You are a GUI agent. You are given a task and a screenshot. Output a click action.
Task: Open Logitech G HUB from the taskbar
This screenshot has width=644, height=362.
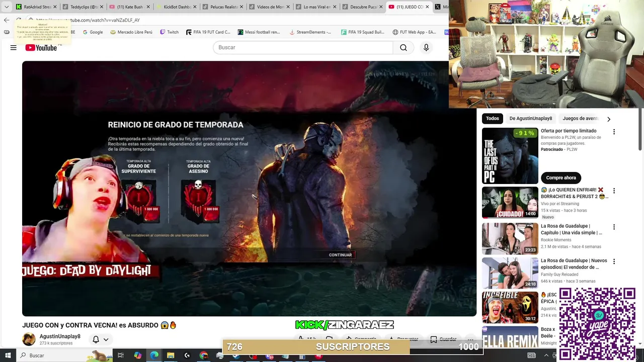(187, 355)
